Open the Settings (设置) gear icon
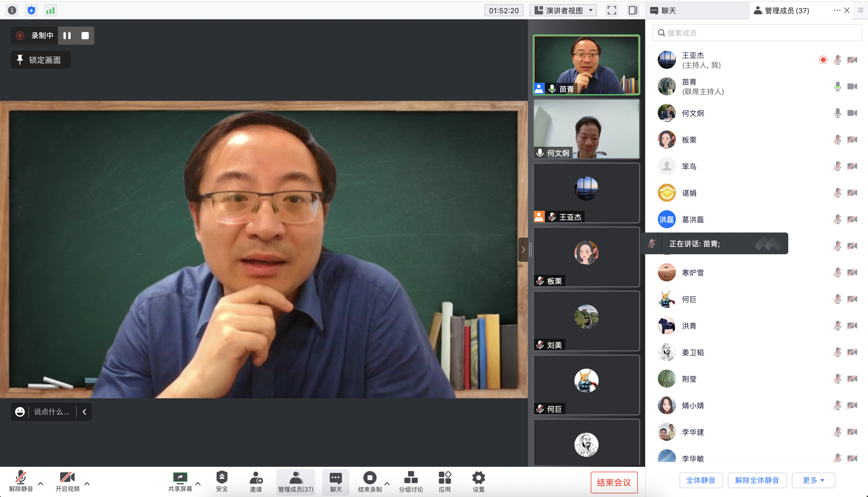This screenshot has height=497, width=868. 478,478
